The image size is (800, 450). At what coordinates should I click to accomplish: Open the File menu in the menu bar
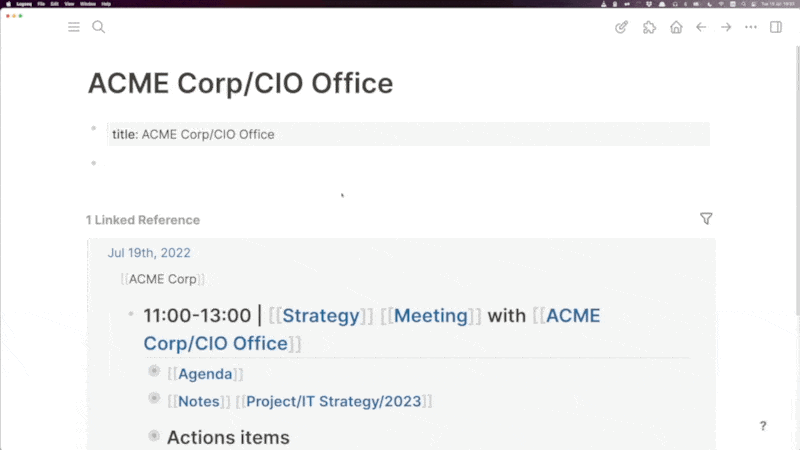pyautogui.click(x=41, y=4)
